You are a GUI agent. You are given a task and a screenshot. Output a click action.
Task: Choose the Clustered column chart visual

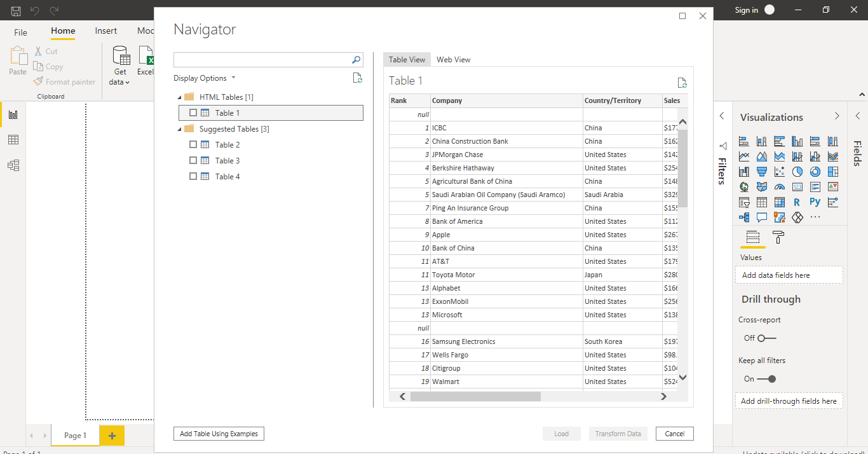pos(797,141)
